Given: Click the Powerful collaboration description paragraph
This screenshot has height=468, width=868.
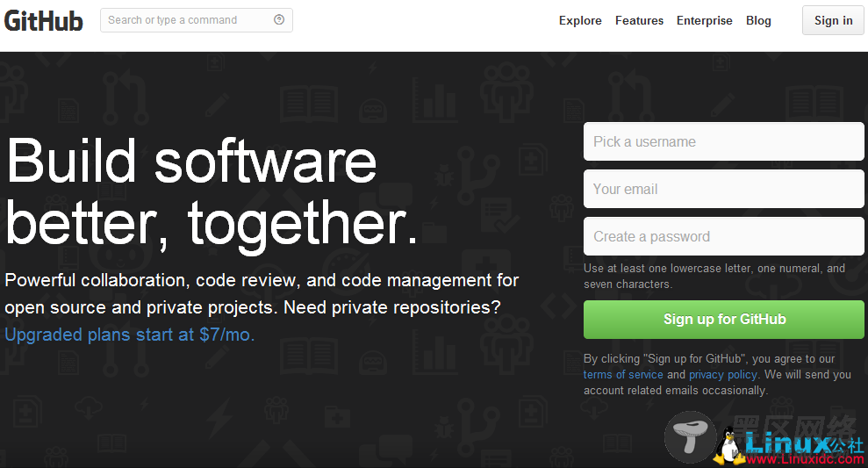Looking at the screenshot, I should tap(262, 293).
